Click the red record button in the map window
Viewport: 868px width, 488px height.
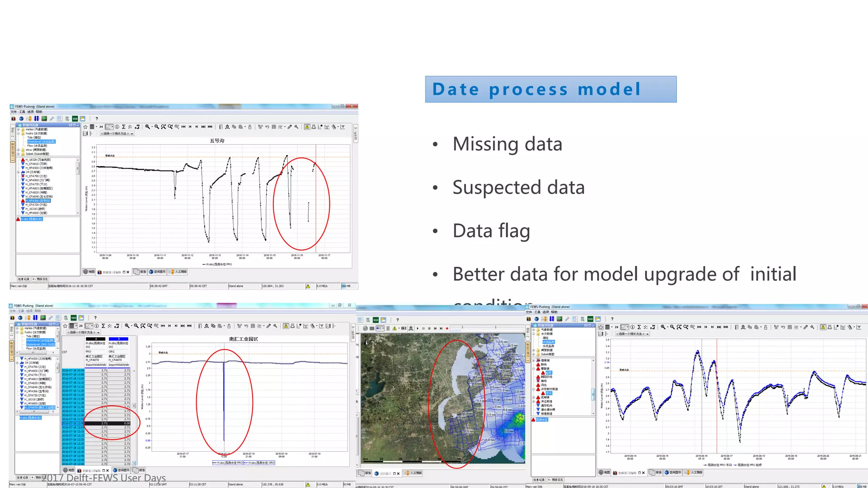click(x=447, y=328)
